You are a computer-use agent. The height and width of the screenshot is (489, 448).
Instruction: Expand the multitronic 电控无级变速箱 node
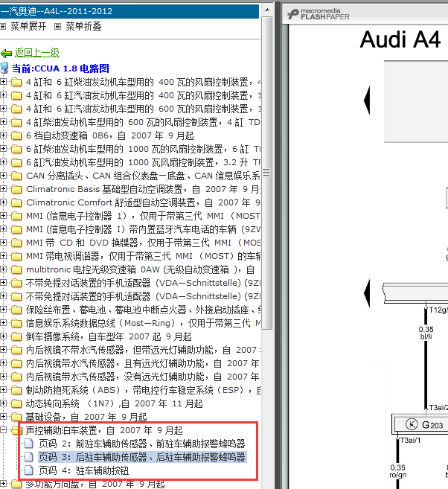pyautogui.click(x=3, y=269)
